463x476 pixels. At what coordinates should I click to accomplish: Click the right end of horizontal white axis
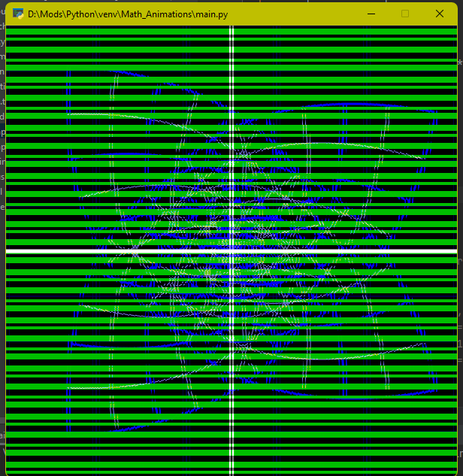(x=454, y=250)
